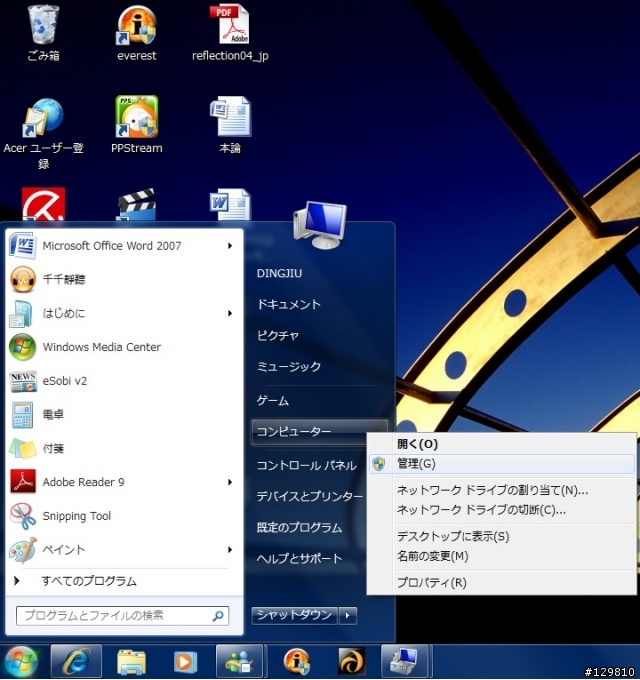Viewport: 640px width, 680px height.
Task: Open eSobi v2 news reader
Action: coord(123,381)
